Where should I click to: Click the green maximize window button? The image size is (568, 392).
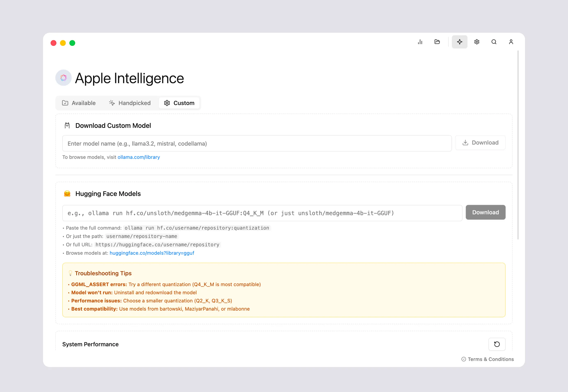click(x=72, y=43)
